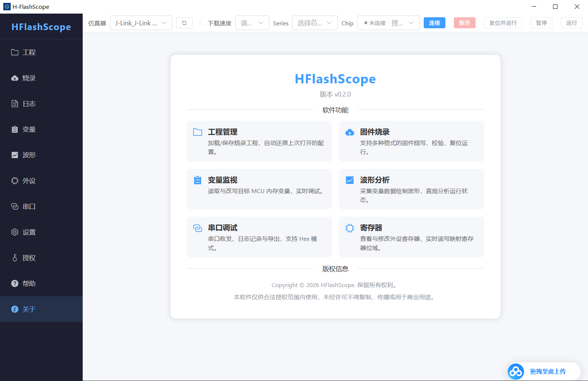Go to the 工程 menu item
Image resolution: width=588 pixels, height=381 pixels.
[41, 52]
